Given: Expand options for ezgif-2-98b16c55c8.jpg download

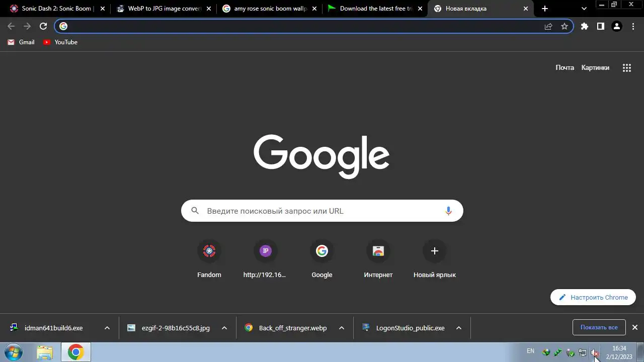Looking at the screenshot, I should tap(224, 328).
